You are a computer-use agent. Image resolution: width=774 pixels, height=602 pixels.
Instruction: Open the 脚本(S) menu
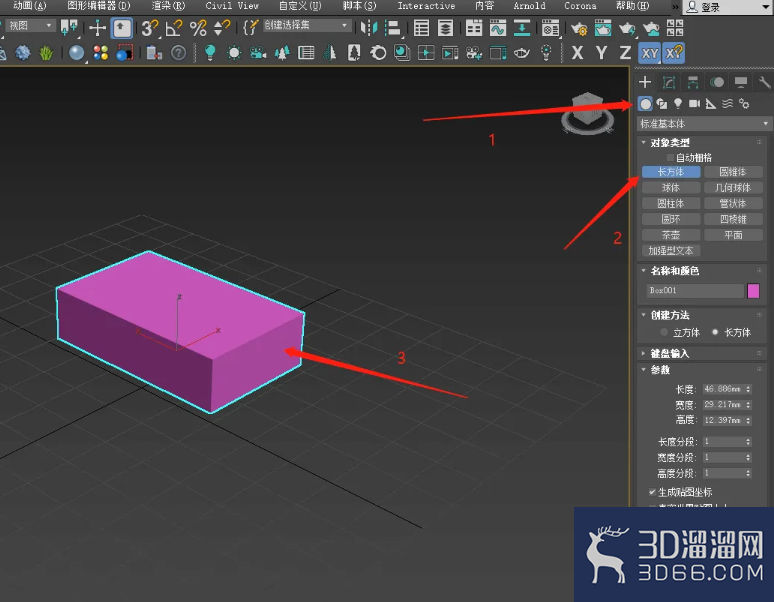coord(359,6)
